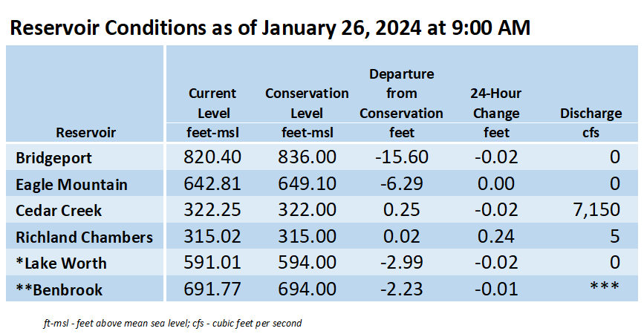Click the Discharge column header

pyautogui.click(x=591, y=114)
